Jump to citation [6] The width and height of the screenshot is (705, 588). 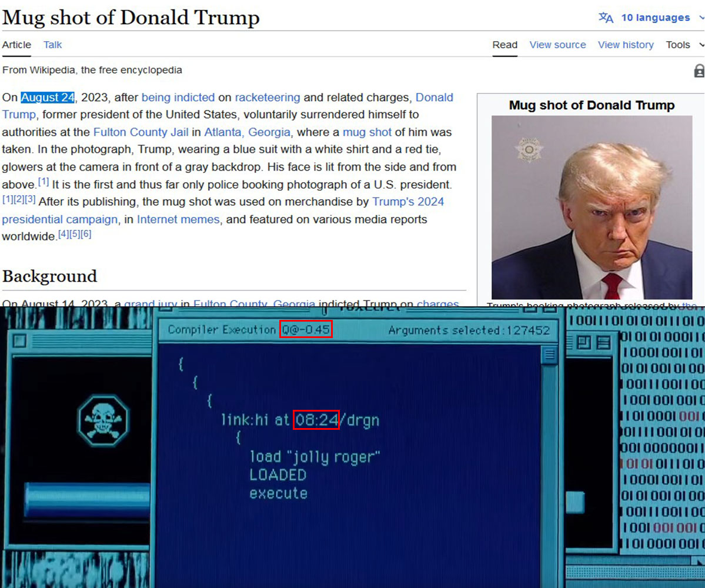pyautogui.click(x=86, y=234)
